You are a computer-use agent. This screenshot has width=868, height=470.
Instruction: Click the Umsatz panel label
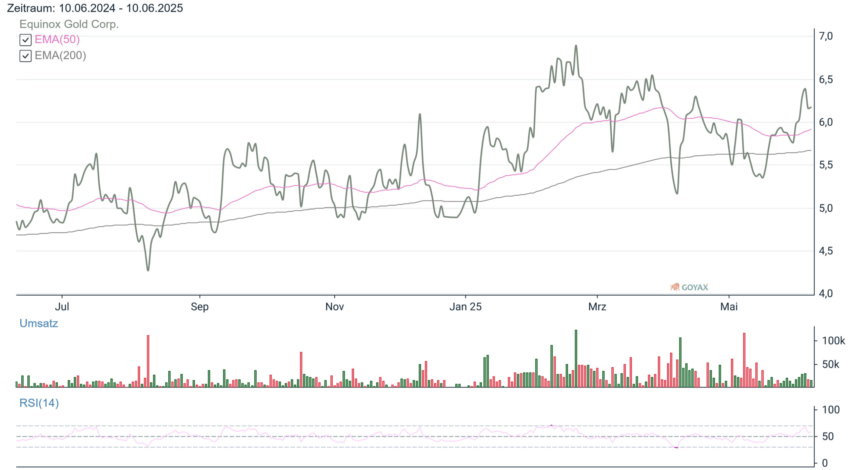pos(39,323)
